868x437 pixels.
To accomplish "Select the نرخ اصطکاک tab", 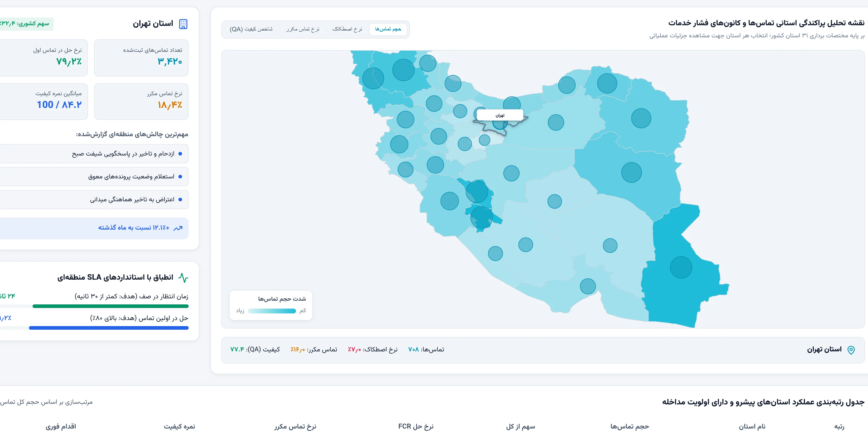I will 347,29.
